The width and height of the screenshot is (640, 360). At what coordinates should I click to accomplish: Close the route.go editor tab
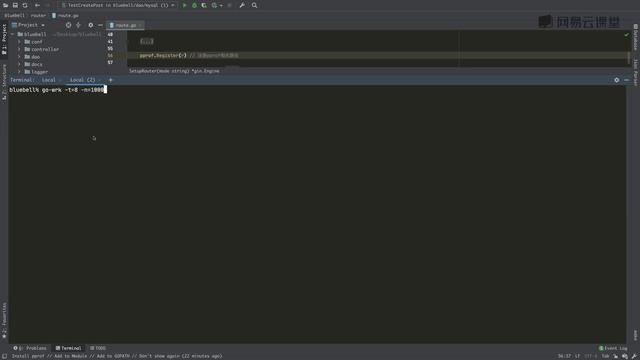[140, 25]
